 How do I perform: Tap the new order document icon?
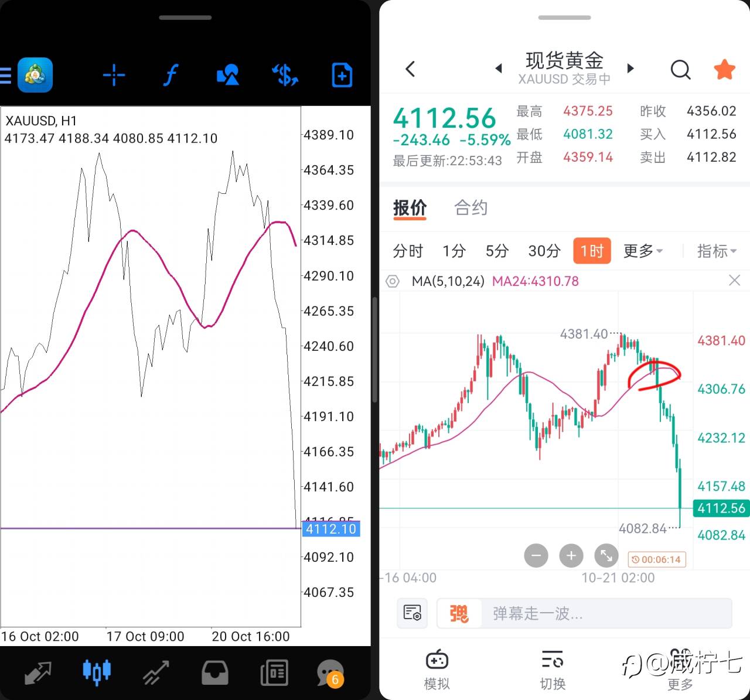(342, 76)
